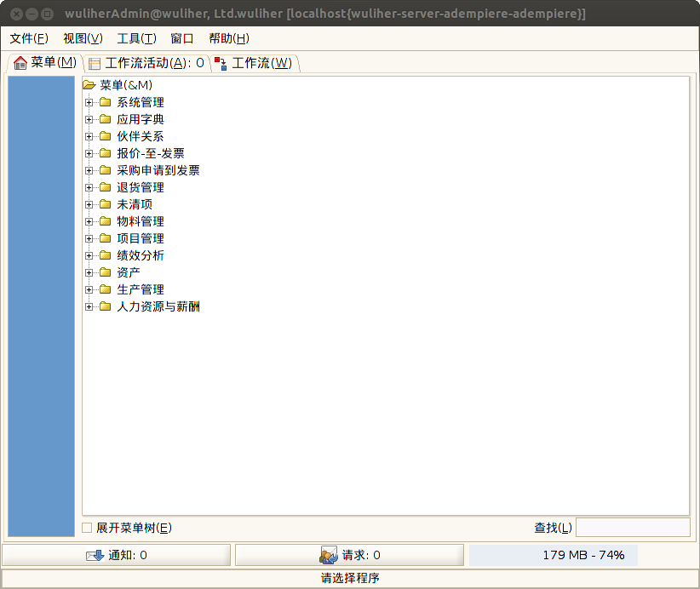Open the 工具(T) menu
The image size is (700, 589).
136,38
